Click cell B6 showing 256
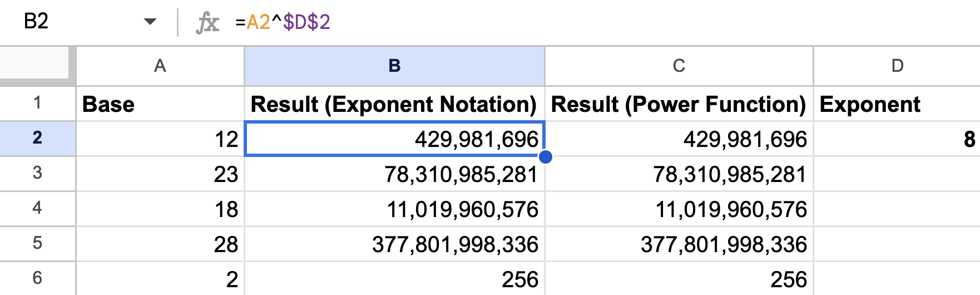 (x=394, y=278)
